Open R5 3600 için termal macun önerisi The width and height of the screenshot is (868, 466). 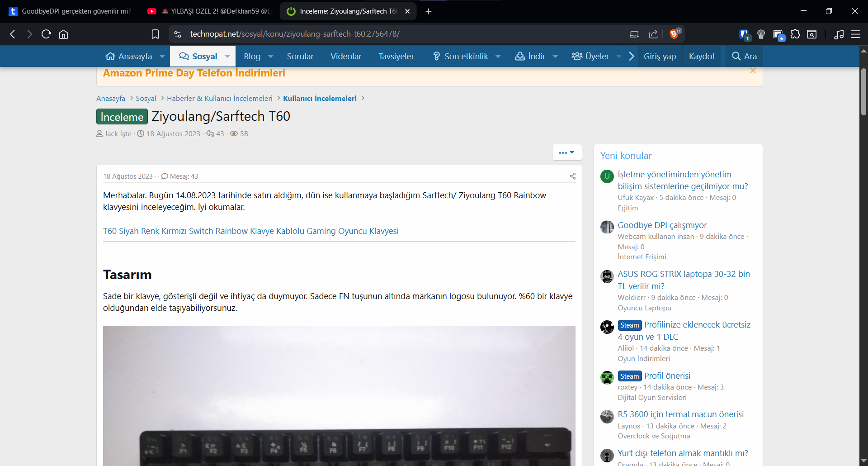pos(681,414)
